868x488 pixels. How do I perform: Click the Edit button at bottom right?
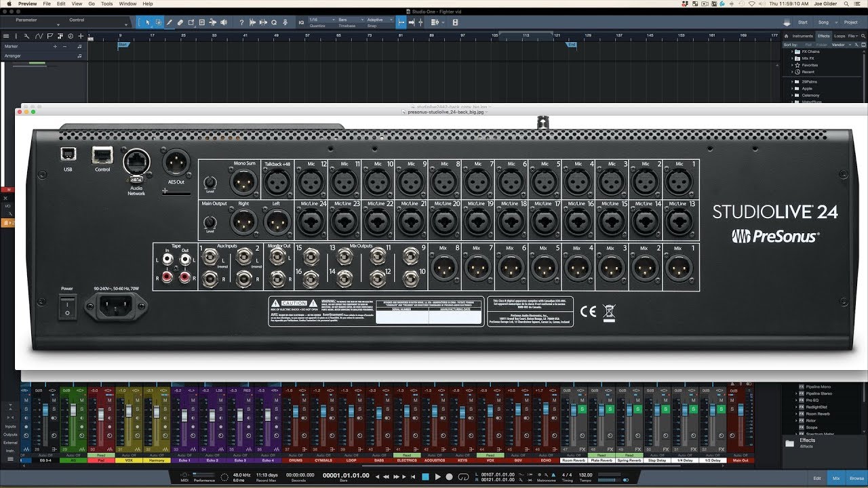(x=817, y=479)
